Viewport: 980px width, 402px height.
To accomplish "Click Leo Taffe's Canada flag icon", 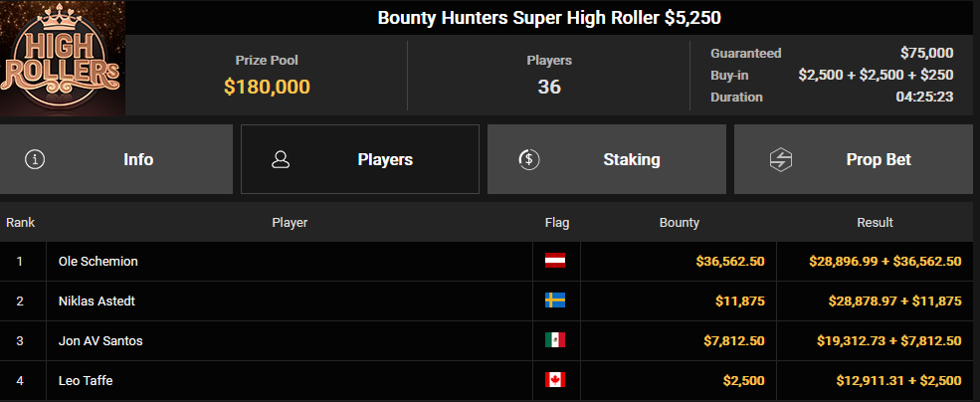I will pyautogui.click(x=555, y=380).
